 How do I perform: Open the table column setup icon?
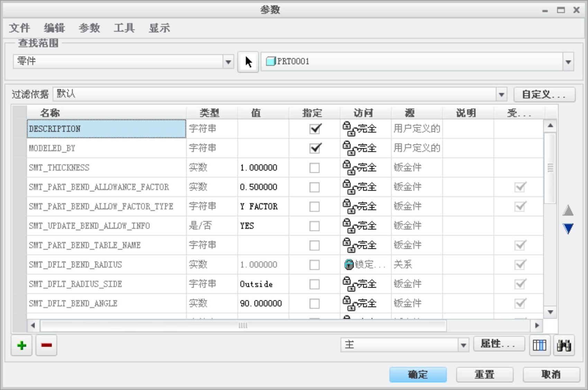coord(540,345)
